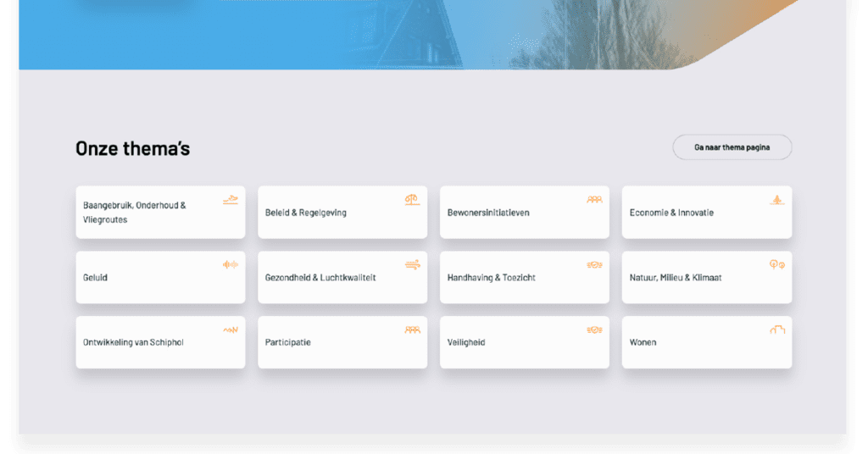Open the 'Geluid' theme title
Viewport: 868px width, 454px height.
95,278
